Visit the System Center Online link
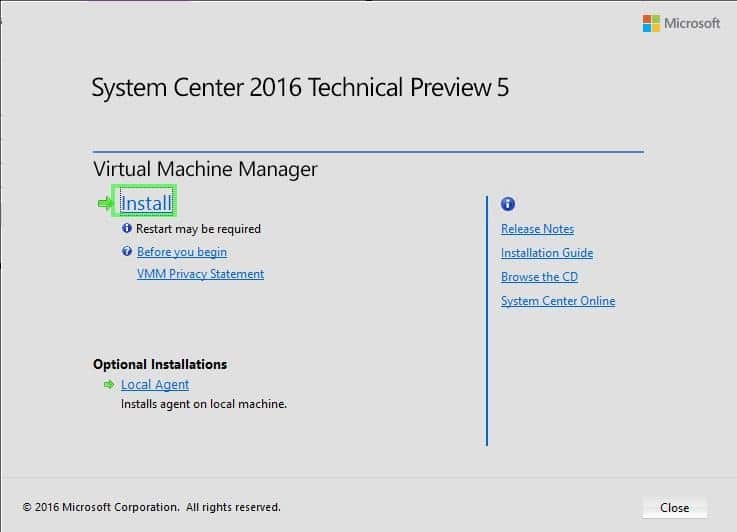 558,301
